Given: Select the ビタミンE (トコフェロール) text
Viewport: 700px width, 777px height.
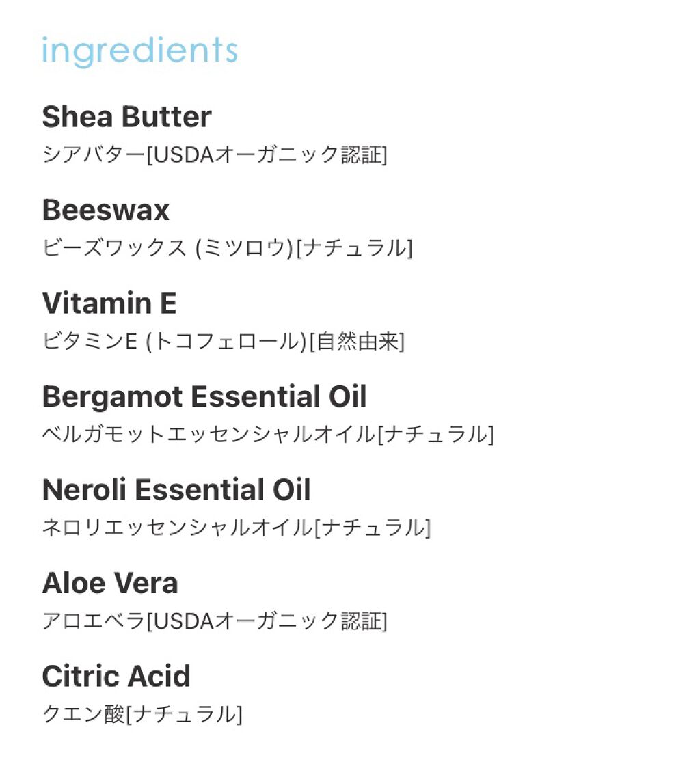Looking at the screenshot, I should coord(174,342).
